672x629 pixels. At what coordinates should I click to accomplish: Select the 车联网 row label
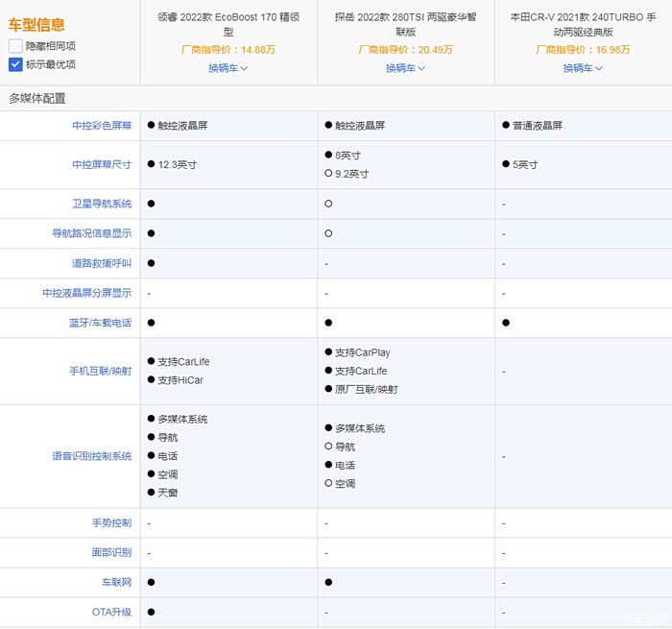tap(115, 582)
